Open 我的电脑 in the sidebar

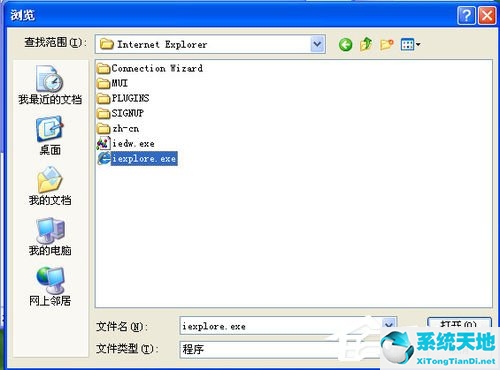(x=50, y=237)
